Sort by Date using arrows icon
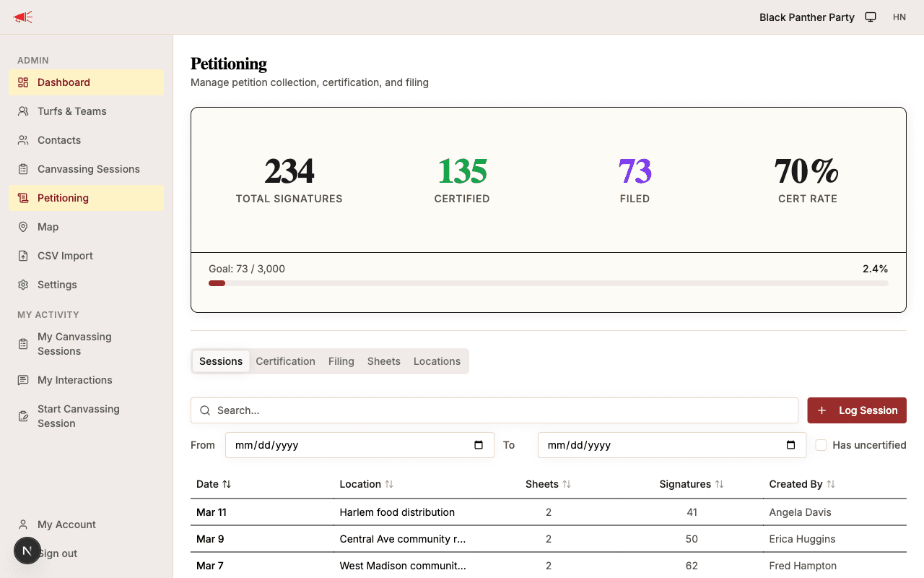The height and width of the screenshot is (578, 924). [227, 484]
